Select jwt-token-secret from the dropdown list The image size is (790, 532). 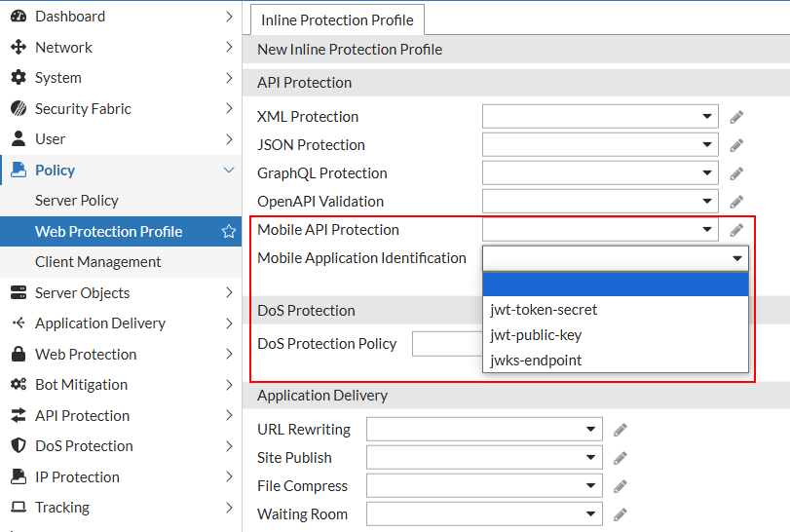544,310
